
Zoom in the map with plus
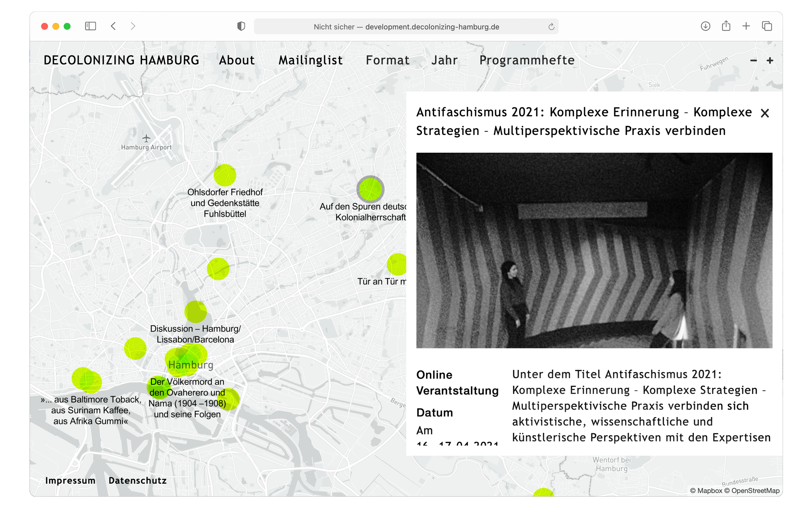click(x=770, y=61)
